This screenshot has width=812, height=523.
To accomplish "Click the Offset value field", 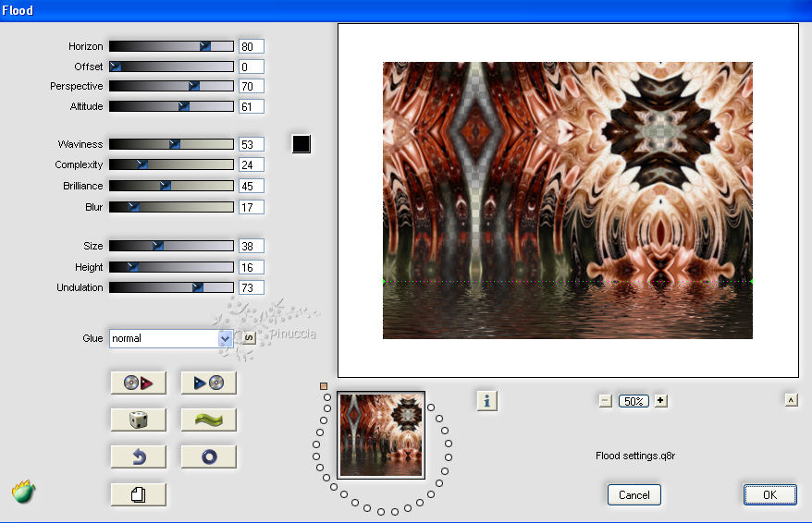I will point(252,67).
